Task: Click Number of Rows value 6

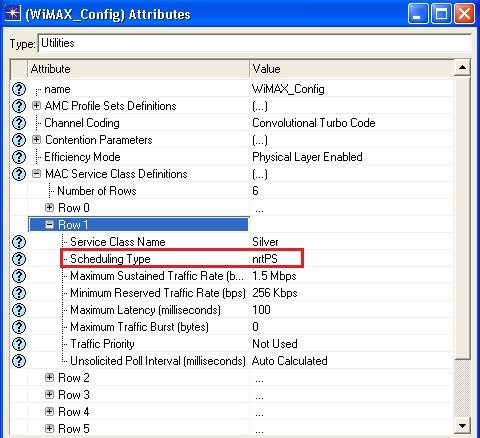Action: coord(255,191)
